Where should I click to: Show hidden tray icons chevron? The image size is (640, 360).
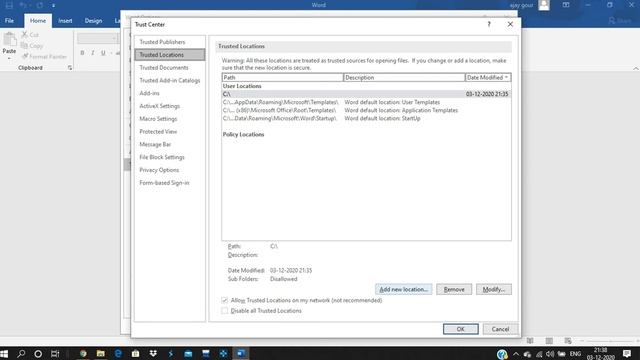[516, 354]
